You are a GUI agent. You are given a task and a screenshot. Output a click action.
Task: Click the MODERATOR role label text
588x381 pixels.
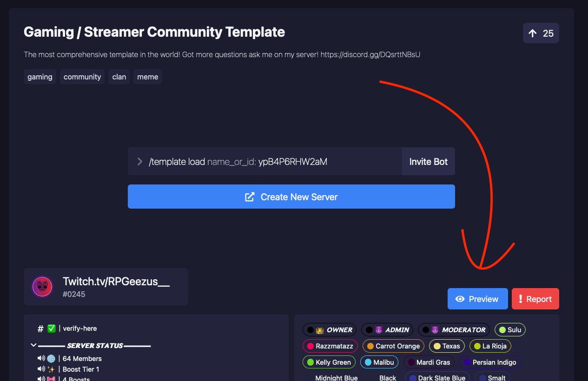point(463,330)
